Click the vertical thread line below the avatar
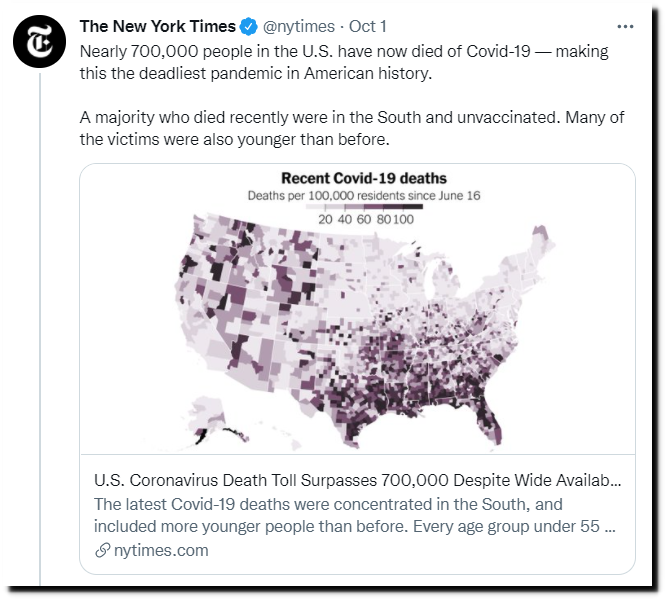Image resolution: width=665 pixels, height=599 pixels. (x=40, y=329)
